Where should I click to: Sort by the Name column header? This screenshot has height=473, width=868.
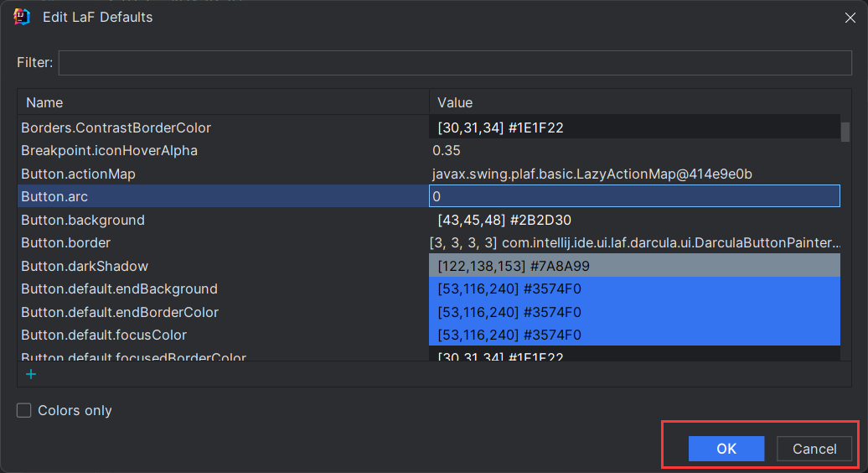[x=224, y=102]
